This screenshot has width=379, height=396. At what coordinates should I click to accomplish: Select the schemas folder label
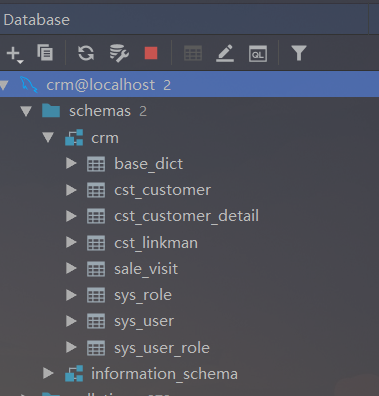coord(100,111)
